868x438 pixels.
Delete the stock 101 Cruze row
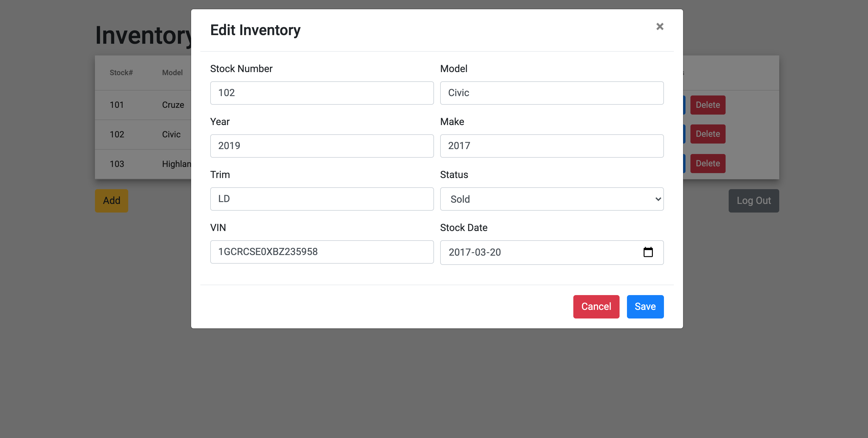708,105
